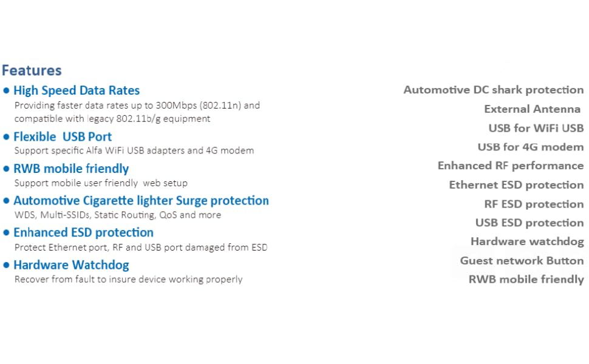Click the Features heading
589x364 pixels.
tap(32, 70)
